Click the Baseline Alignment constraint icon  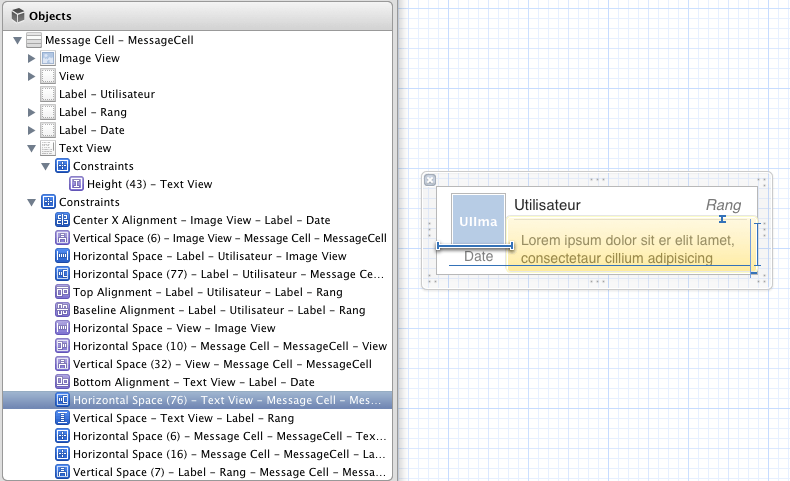[62, 310]
